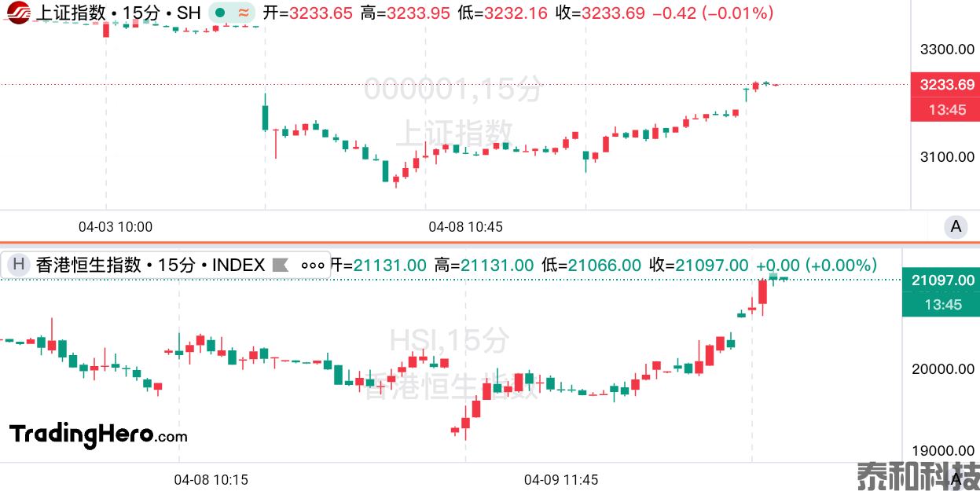This screenshot has width=980, height=491.
Task: Toggle auto scale A on lower chart
Action: (x=956, y=478)
